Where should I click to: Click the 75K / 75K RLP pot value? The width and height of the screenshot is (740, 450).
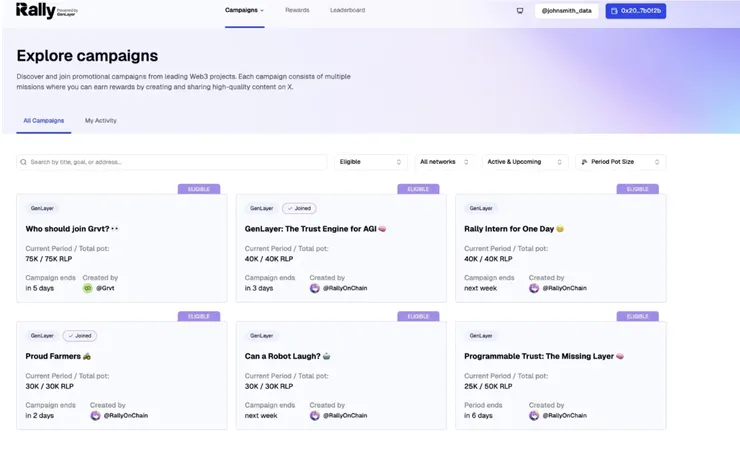point(49,259)
